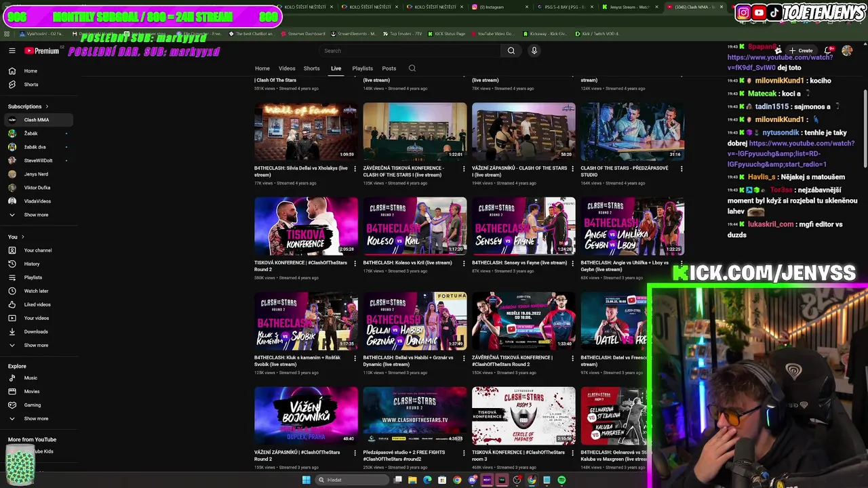
Task: Open File Explorer from the taskbar
Action: tap(412, 480)
